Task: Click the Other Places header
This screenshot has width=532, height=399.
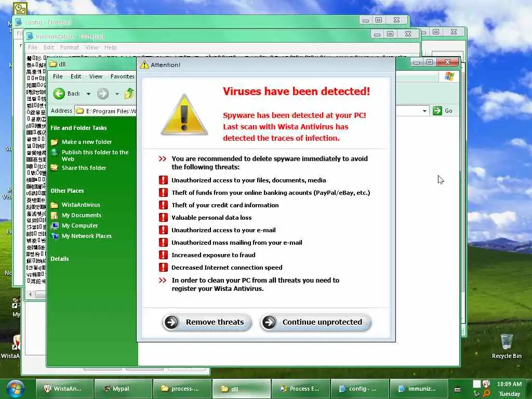Action: pos(67,191)
